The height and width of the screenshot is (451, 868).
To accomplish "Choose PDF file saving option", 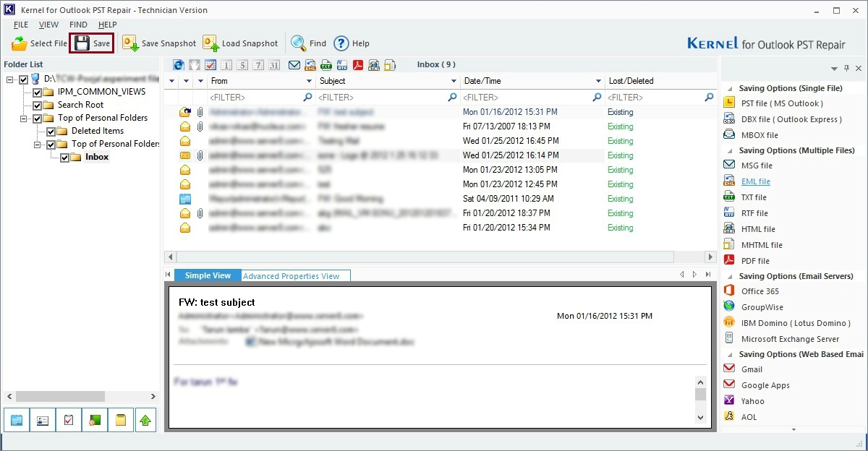I will tap(747, 261).
